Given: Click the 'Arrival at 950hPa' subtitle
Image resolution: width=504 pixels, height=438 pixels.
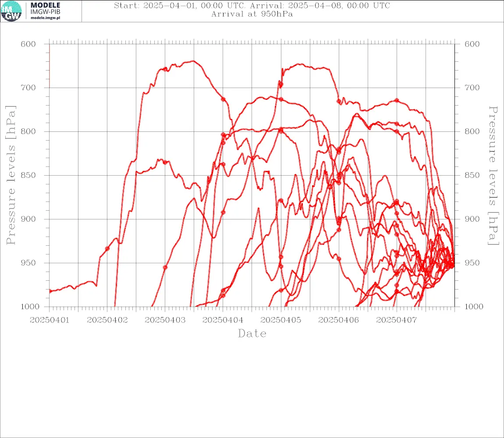Looking at the screenshot, I should (x=252, y=14).
